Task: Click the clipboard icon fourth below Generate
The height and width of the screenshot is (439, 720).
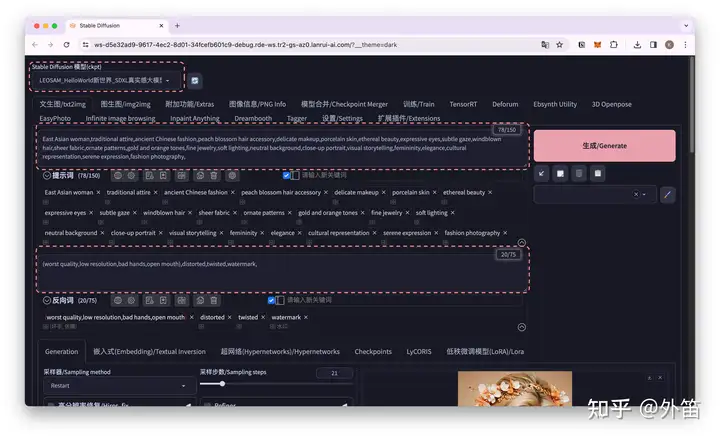Action: [x=598, y=174]
